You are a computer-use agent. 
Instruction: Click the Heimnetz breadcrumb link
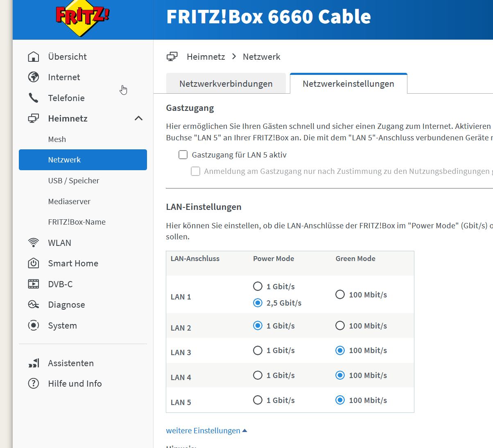206,56
